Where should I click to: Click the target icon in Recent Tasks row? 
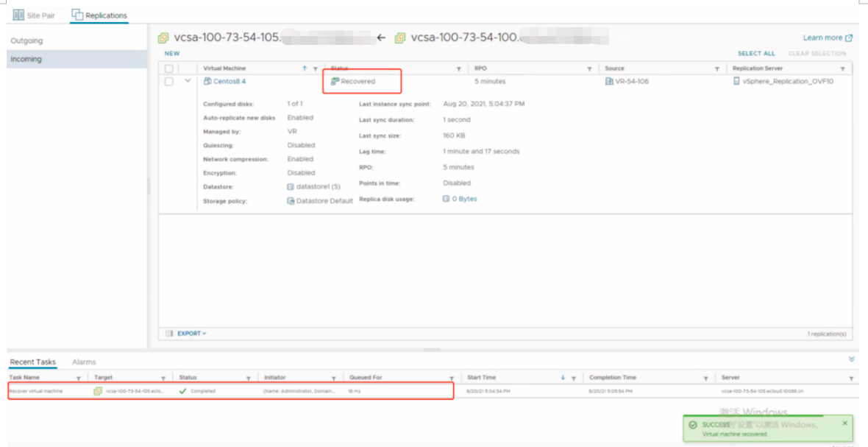[x=98, y=391]
